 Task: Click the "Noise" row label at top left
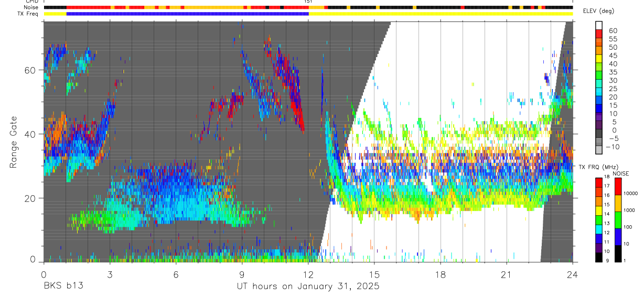tap(32, 7)
